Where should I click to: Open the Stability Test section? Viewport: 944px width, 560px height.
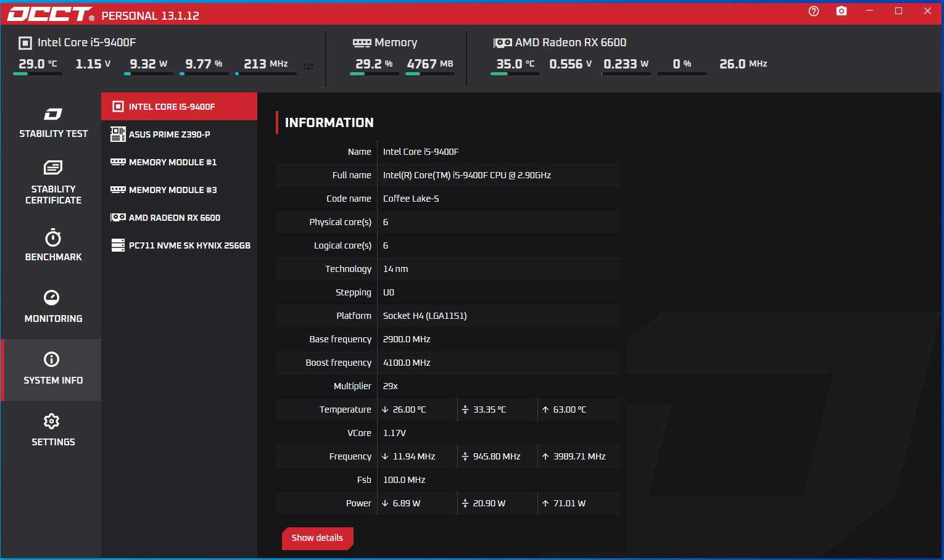tap(53, 123)
